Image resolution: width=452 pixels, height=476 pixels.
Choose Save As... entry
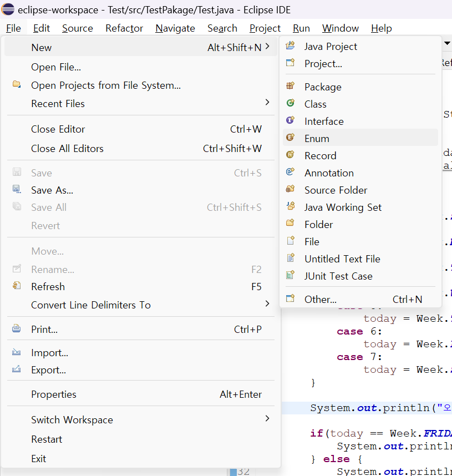(141, 190)
